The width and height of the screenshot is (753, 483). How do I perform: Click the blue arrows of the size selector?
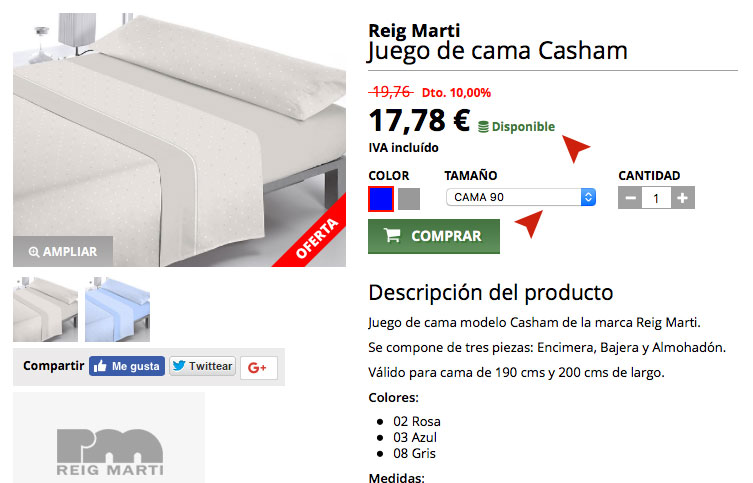coord(588,197)
